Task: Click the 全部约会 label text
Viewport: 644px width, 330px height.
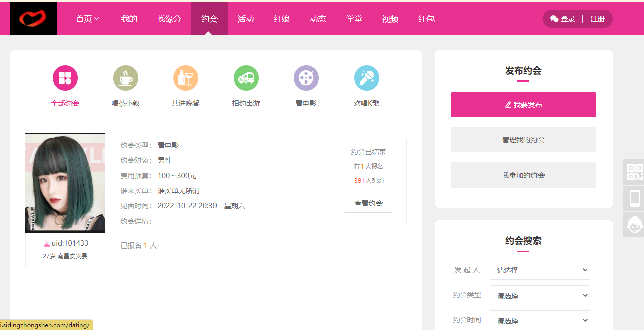Action: pos(65,103)
